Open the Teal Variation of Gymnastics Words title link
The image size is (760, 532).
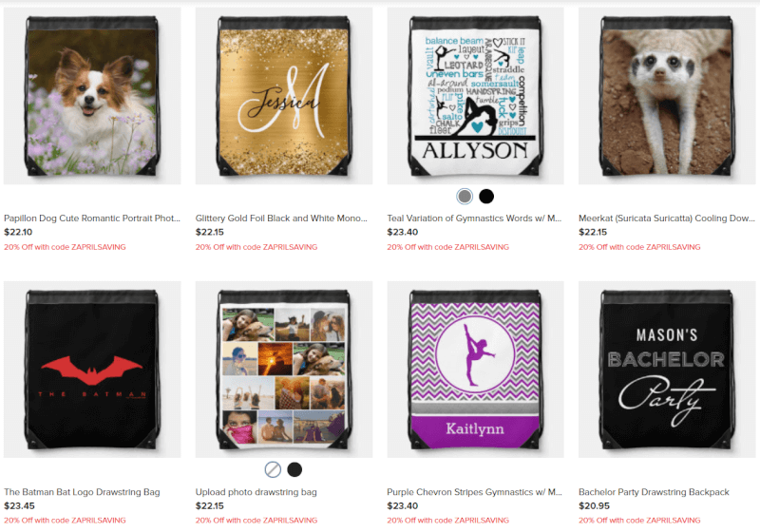(x=474, y=218)
